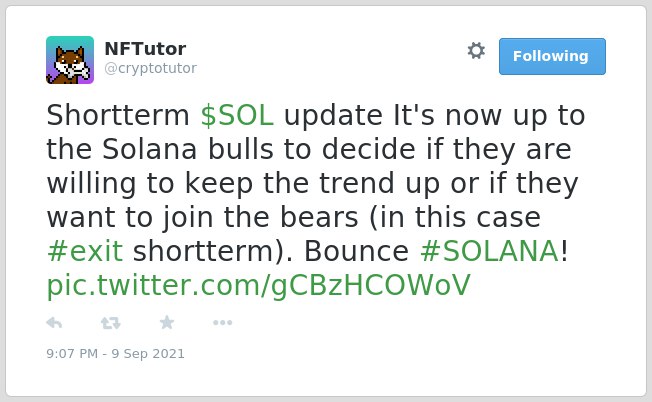Open NFTutor's pixel dog avatar

coord(70,60)
